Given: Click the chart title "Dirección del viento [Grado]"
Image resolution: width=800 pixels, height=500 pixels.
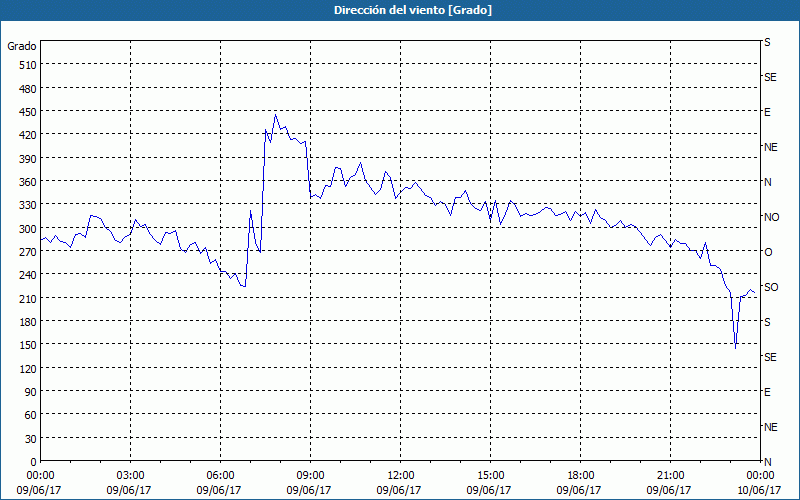Looking at the screenshot, I should pos(413,10).
